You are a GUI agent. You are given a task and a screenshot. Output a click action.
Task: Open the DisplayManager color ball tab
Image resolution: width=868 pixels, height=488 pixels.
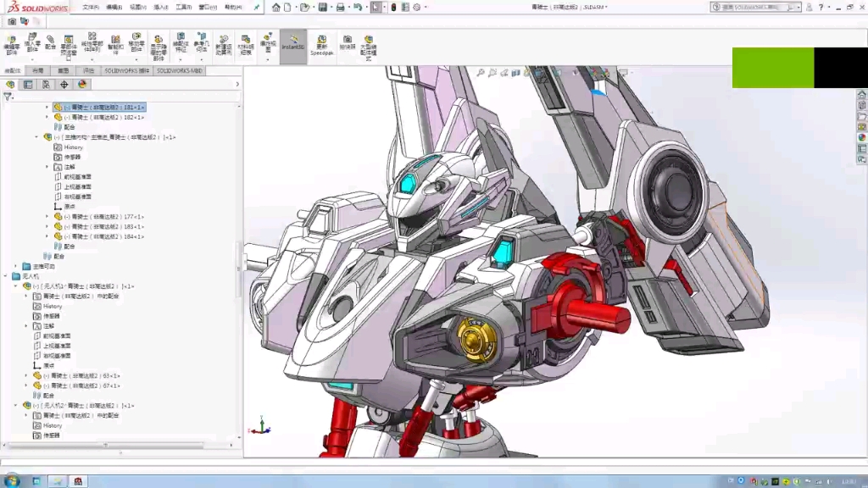(82, 85)
